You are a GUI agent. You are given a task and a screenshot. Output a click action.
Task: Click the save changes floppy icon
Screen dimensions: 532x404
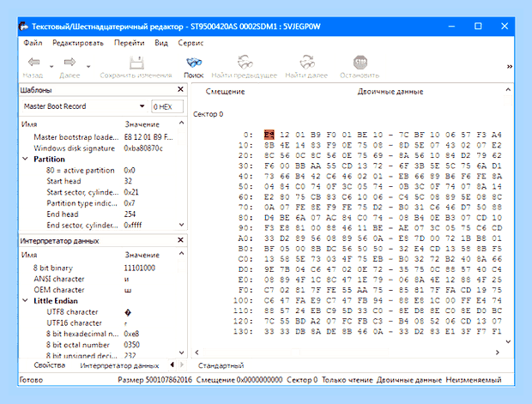[136, 63]
